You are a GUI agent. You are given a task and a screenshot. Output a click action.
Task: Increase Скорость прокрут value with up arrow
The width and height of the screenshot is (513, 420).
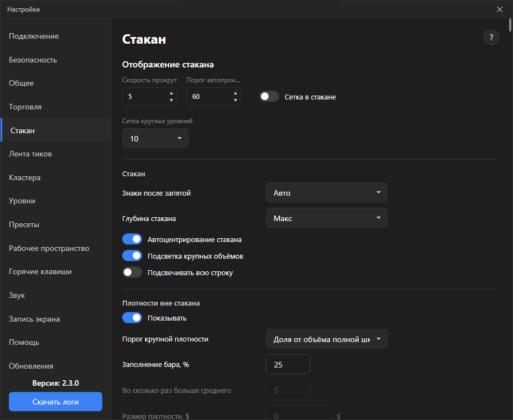(x=171, y=93)
